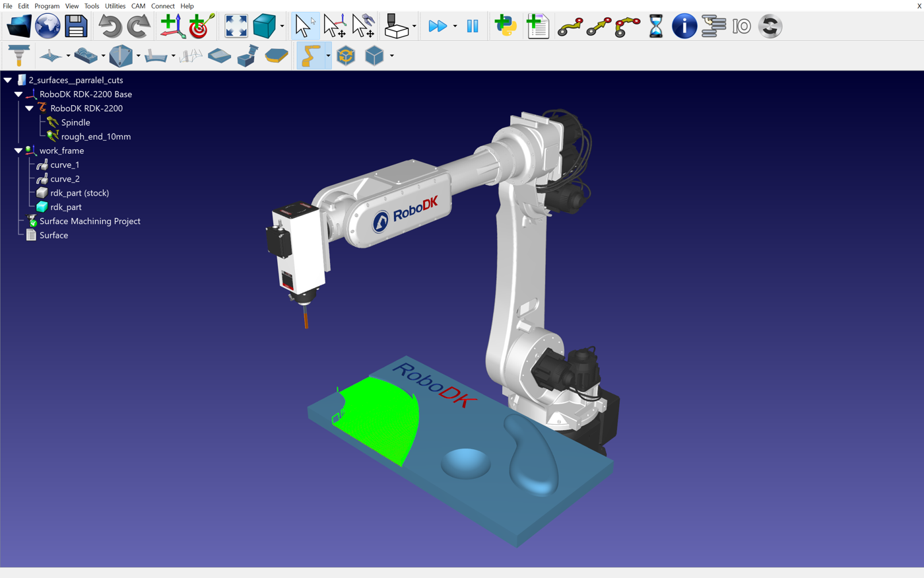Select the Surface Machining Project item

point(90,221)
